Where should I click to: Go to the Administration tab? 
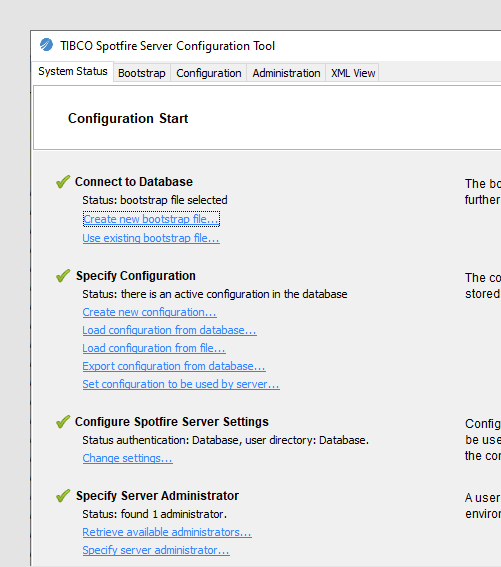pyautogui.click(x=286, y=73)
